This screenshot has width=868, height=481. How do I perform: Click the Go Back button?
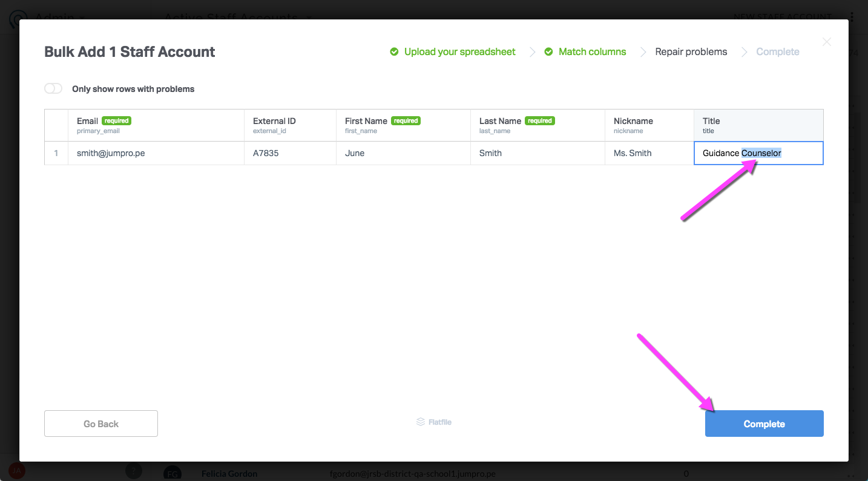click(101, 424)
